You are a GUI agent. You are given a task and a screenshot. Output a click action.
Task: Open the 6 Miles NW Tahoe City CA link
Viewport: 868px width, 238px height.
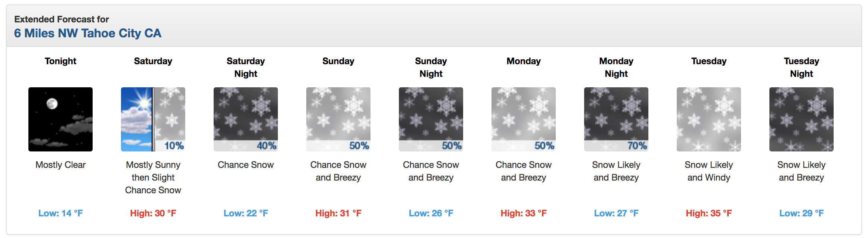88,33
